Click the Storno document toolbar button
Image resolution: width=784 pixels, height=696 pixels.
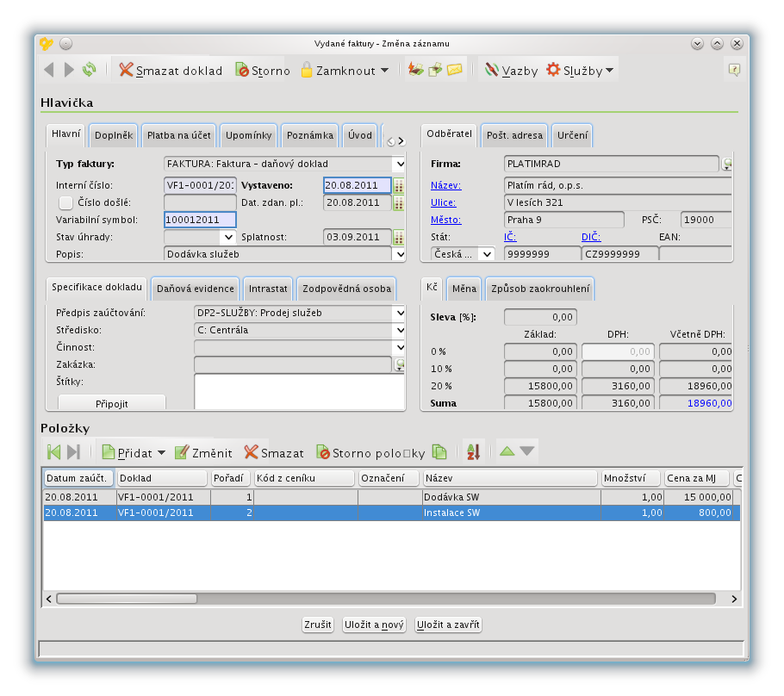263,71
